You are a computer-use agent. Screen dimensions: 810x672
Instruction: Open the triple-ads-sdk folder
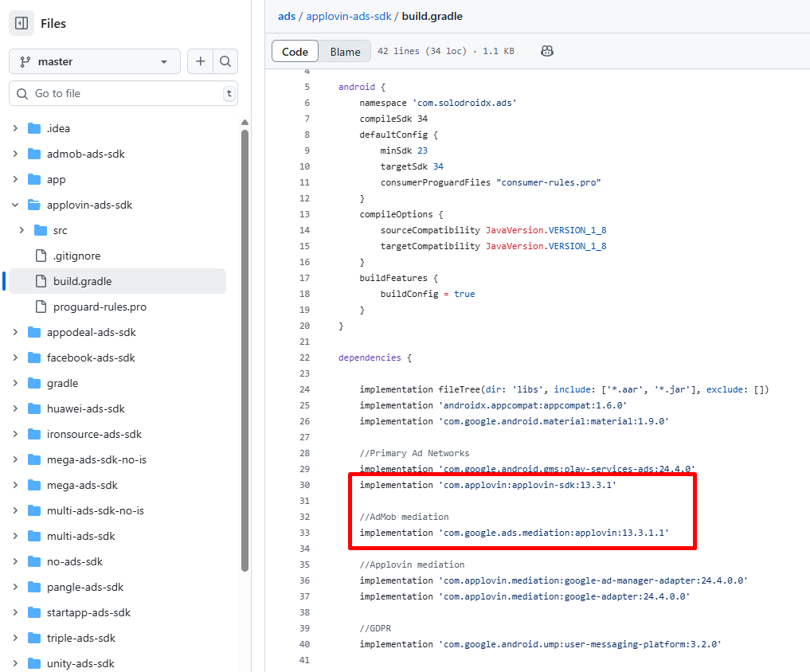click(x=81, y=638)
